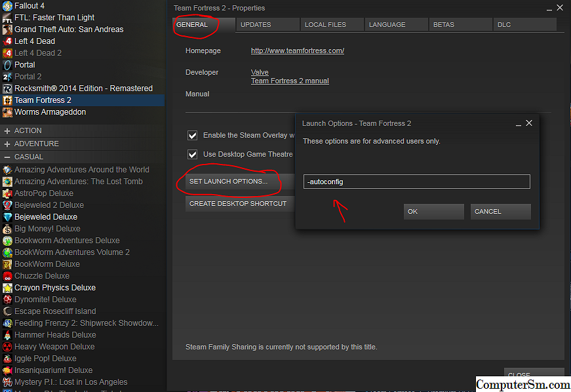Image resolution: width=571 pixels, height=392 pixels.
Task: Click the BookWorm Adventures Volume 2 icon
Action: click(x=7, y=252)
